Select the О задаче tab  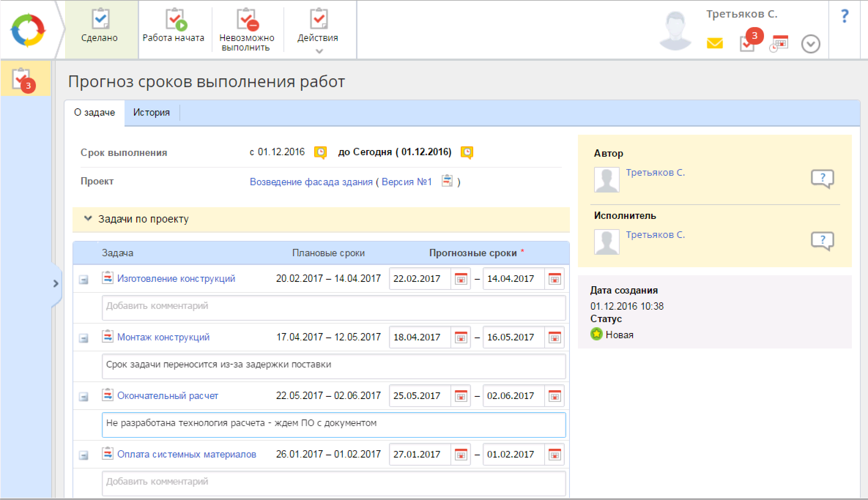coord(94,112)
